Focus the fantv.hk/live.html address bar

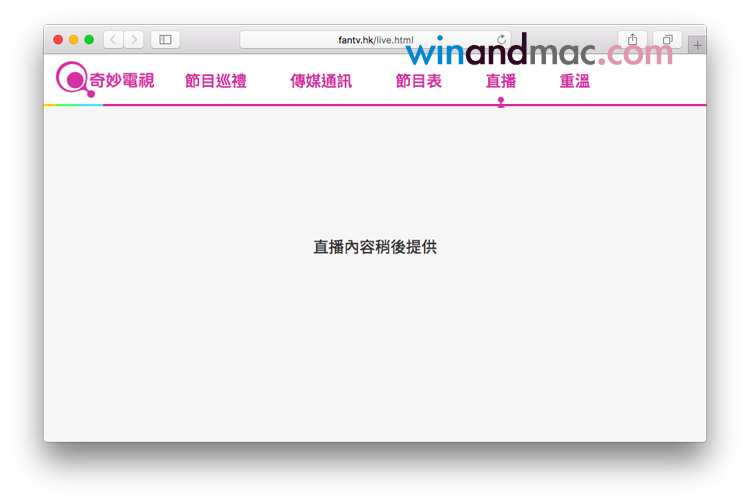point(375,40)
